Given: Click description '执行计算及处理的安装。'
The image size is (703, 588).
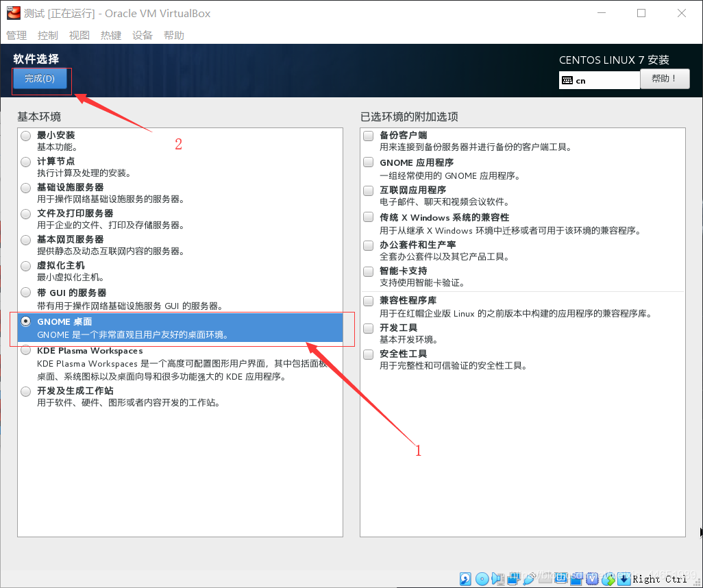Looking at the screenshot, I should (x=84, y=173).
